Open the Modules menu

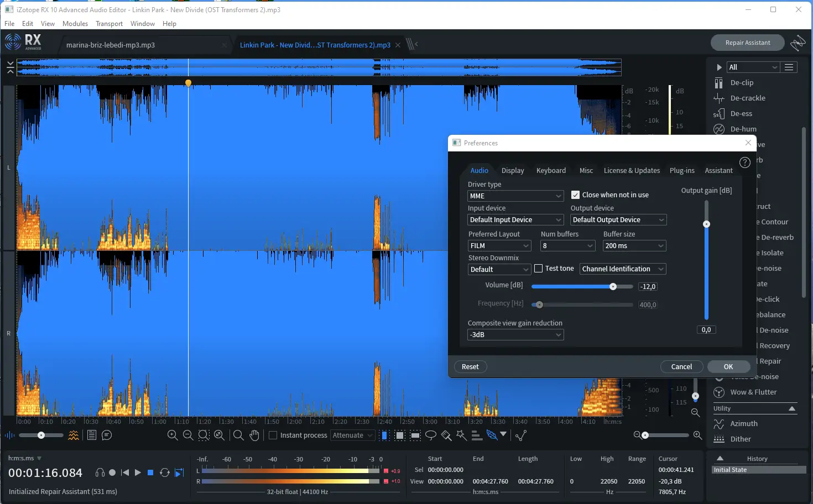75,24
